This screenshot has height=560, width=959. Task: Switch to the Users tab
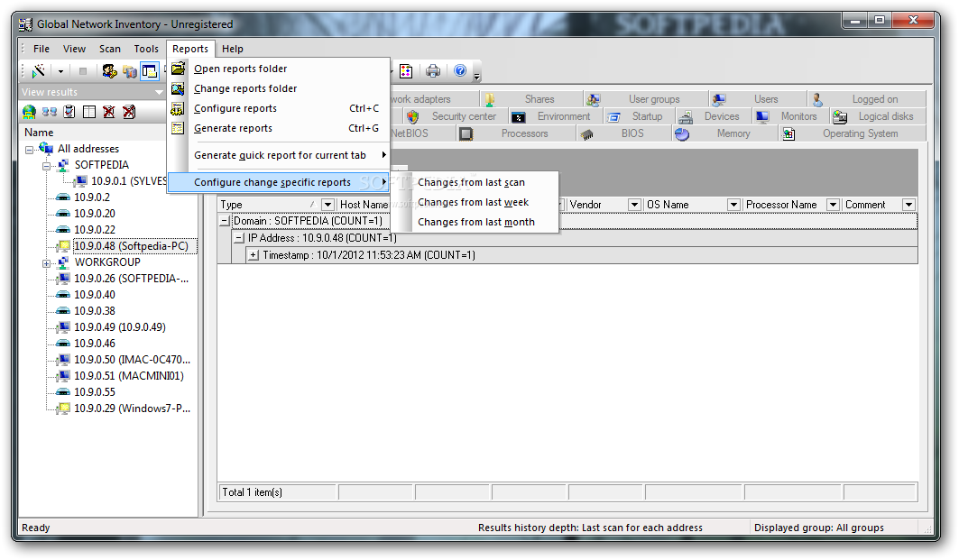pos(759,99)
